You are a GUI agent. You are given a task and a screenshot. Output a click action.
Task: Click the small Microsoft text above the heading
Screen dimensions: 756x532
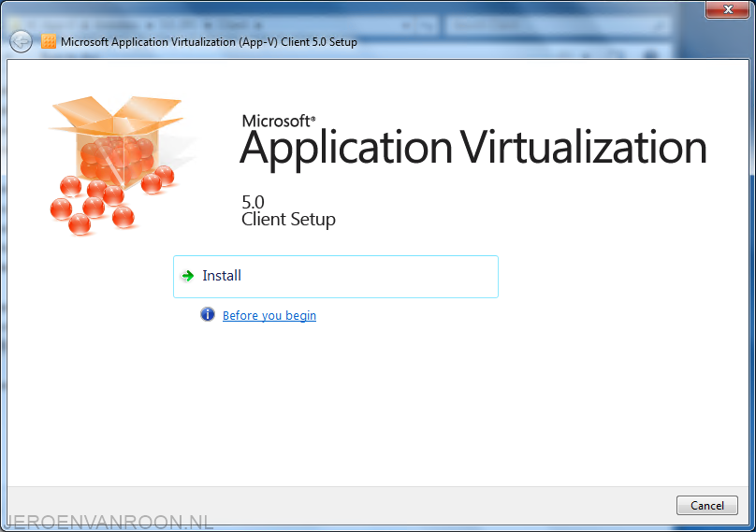point(278,121)
